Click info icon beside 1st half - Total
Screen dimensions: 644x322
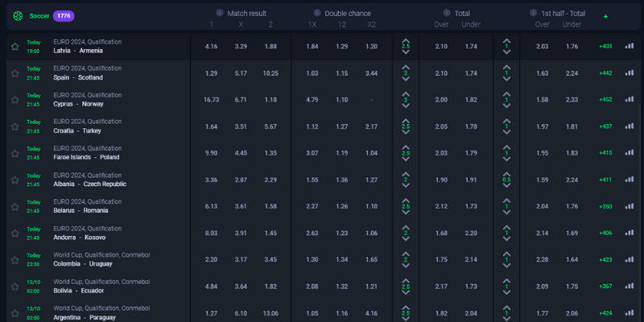click(x=534, y=13)
